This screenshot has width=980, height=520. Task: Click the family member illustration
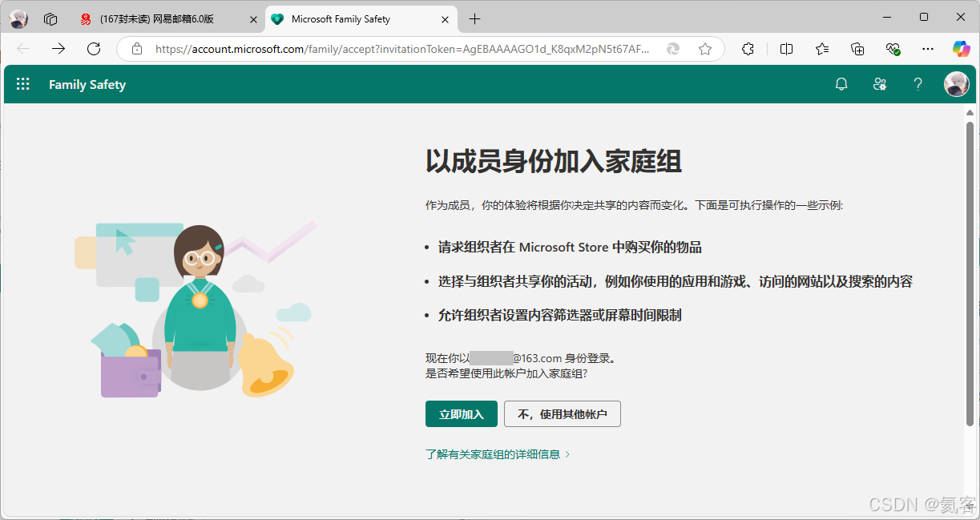point(196,311)
